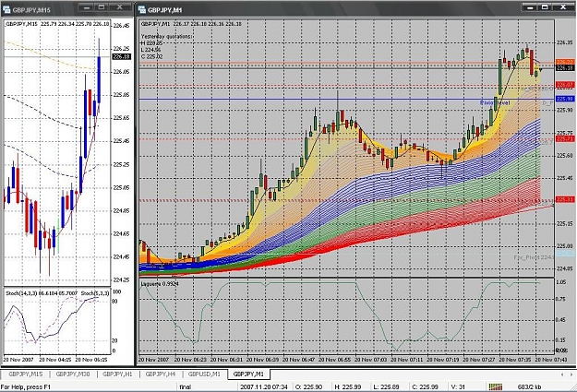The image size is (577, 392).
Task: Click the 'final' profile status entry
Action: [185, 386]
